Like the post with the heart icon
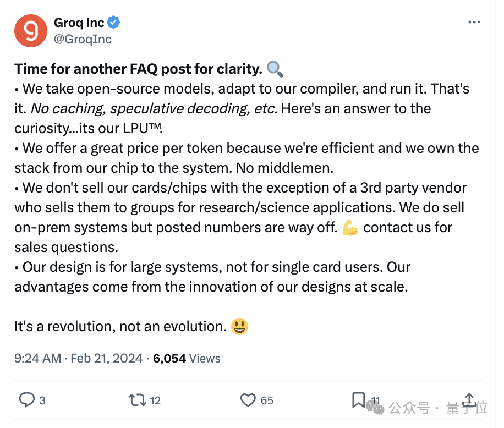Image resolution: width=504 pixels, height=428 pixels. click(248, 400)
